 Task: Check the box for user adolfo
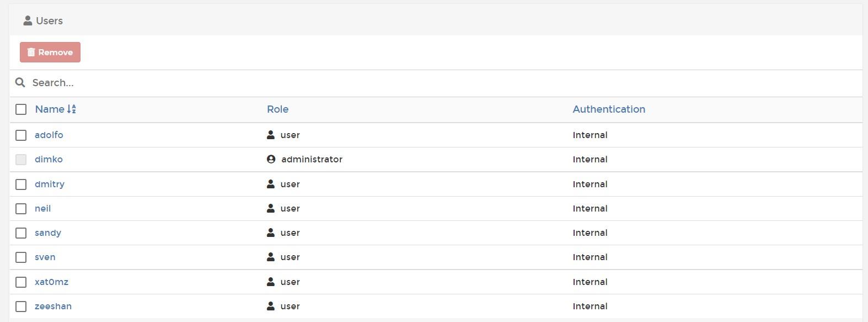tap(21, 135)
